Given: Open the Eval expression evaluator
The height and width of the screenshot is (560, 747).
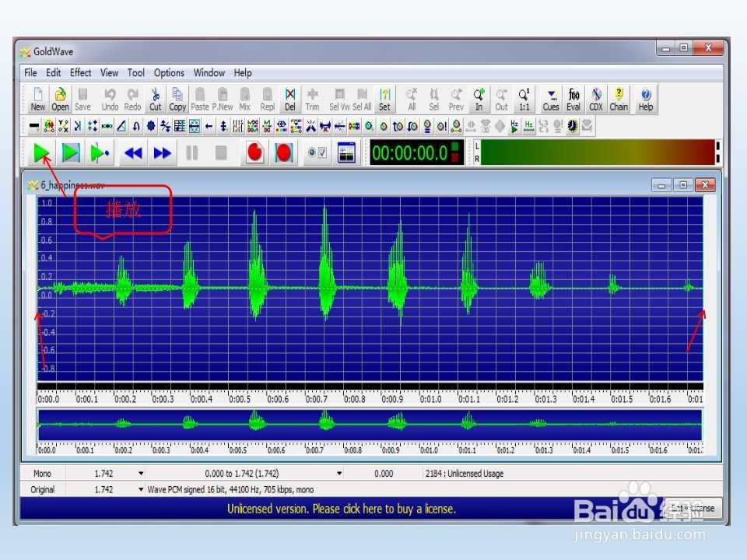Looking at the screenshot, I should click(x=573, y=100).
